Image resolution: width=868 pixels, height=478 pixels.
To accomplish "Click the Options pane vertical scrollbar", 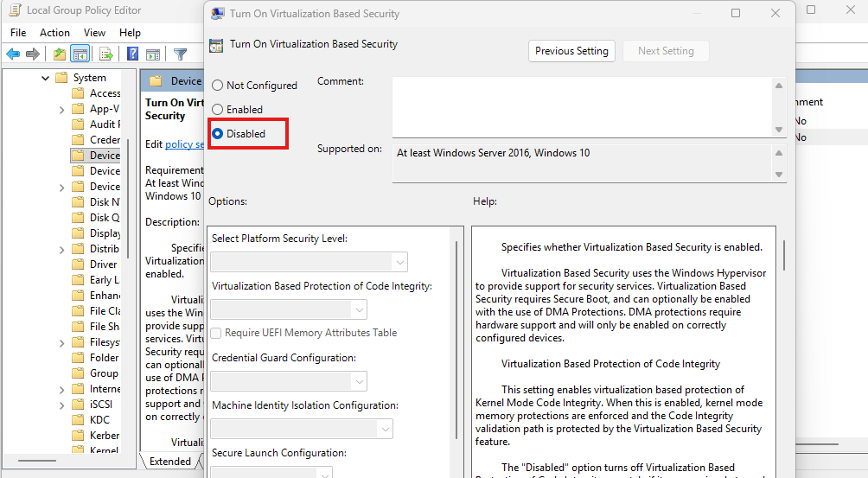I will coord(456,340).
